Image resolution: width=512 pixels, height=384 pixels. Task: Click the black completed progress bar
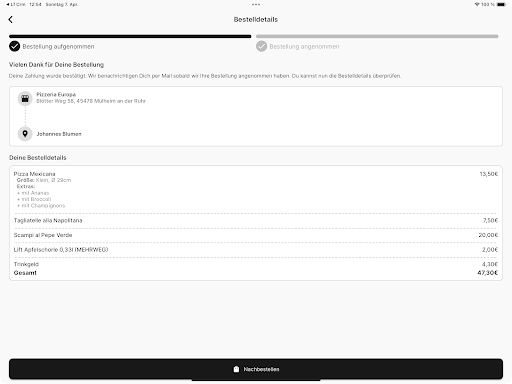(x=130, y=36)
